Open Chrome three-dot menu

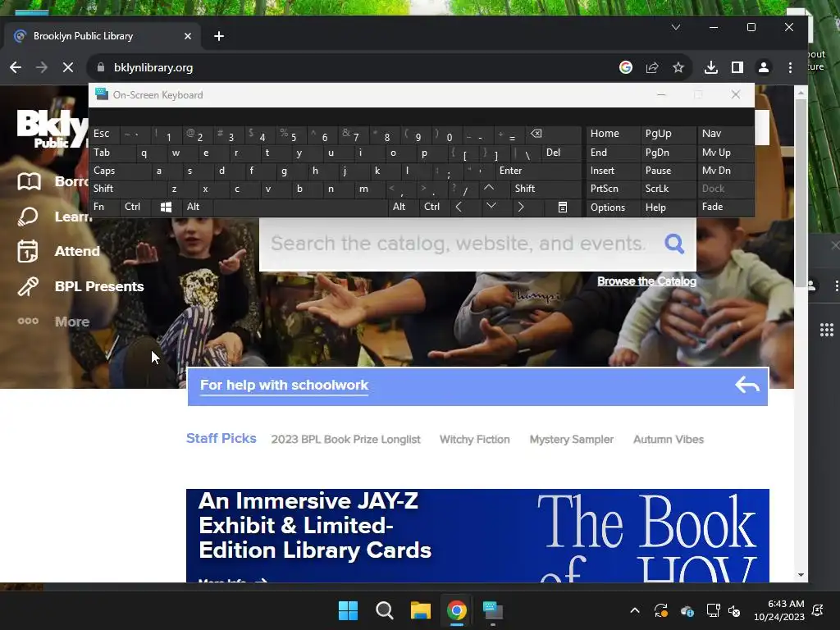point(790,67)
